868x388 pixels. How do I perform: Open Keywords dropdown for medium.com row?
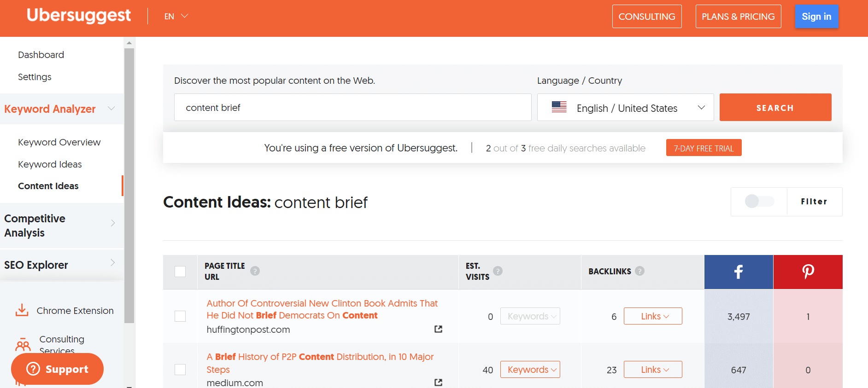pos(530,370)
